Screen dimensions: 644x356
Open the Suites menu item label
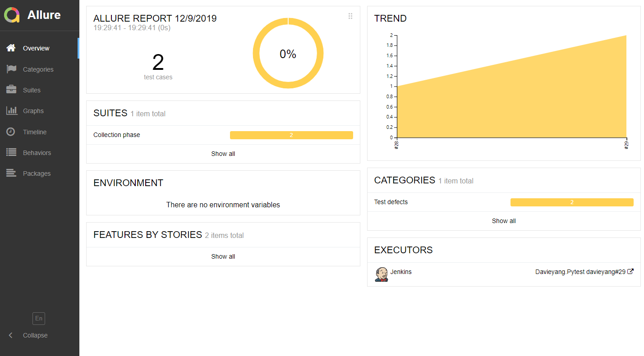[x=32, y=90]
